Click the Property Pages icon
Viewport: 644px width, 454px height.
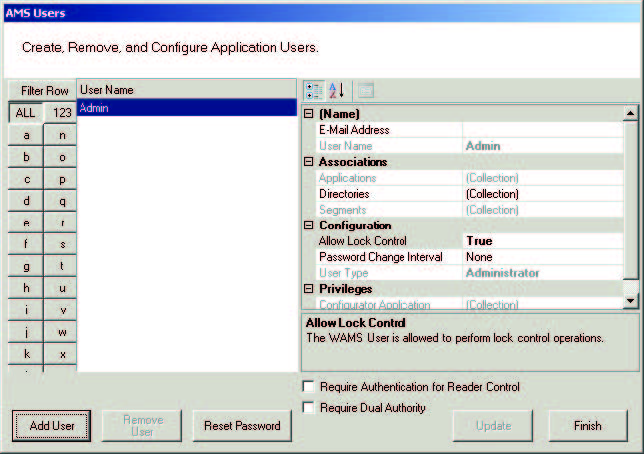point(365,91)
